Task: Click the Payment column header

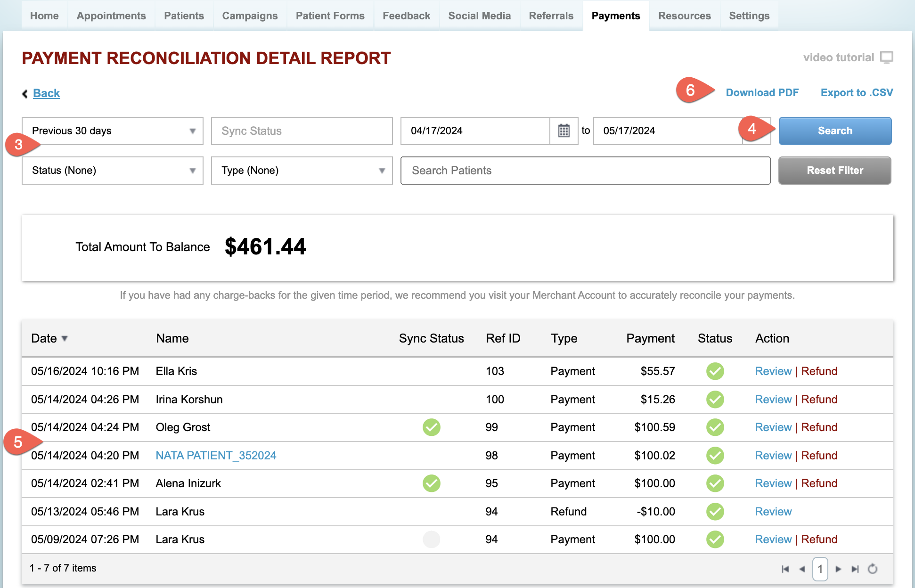Action: click(650, 338)
